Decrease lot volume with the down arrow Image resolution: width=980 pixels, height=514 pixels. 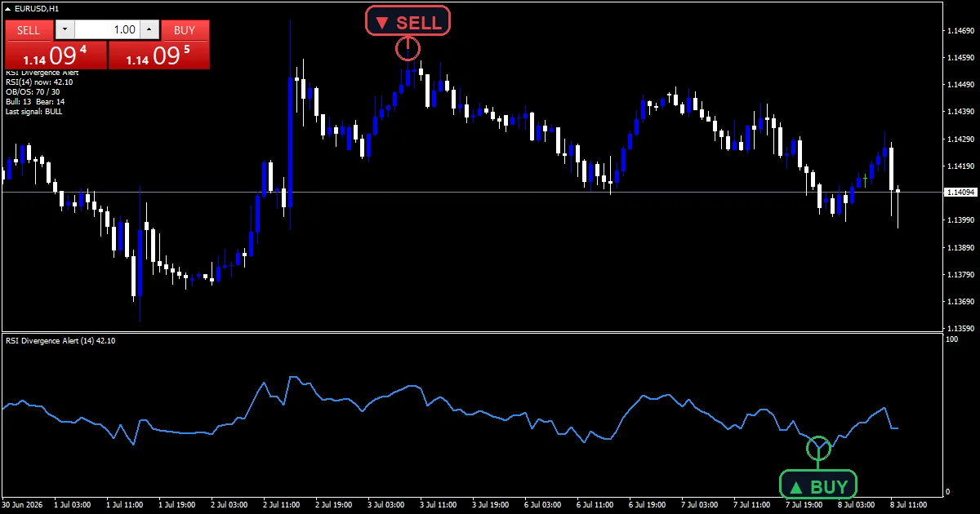[x=65, y=30]
